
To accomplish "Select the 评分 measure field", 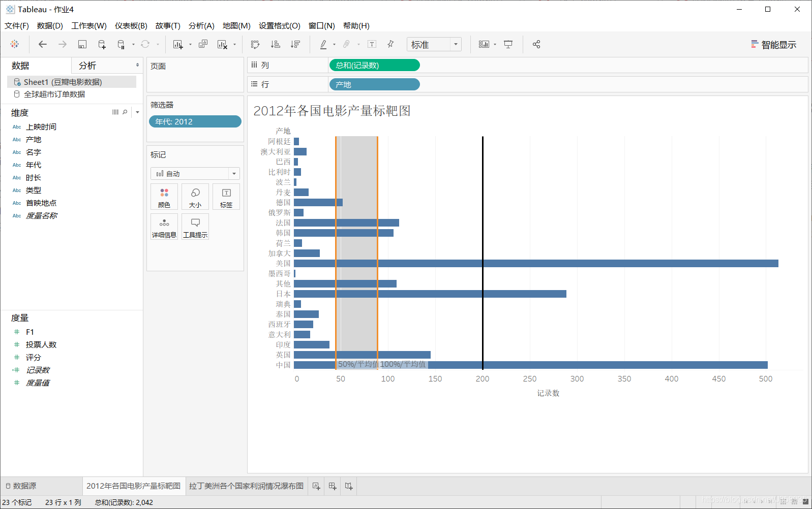I will (33, 357).
